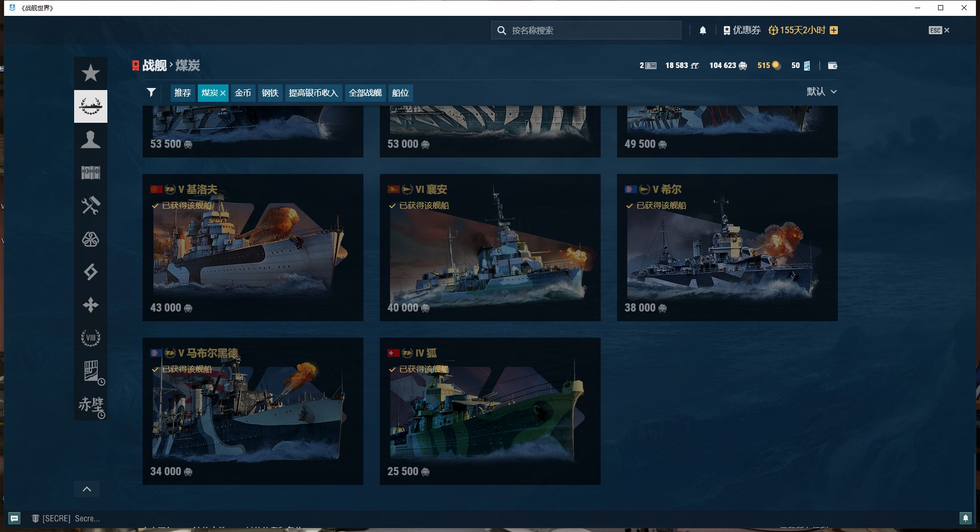Click the notification bell beside search bar
Image resolution: width=980 pixels, height=532 pixels.
coord(703,30)
